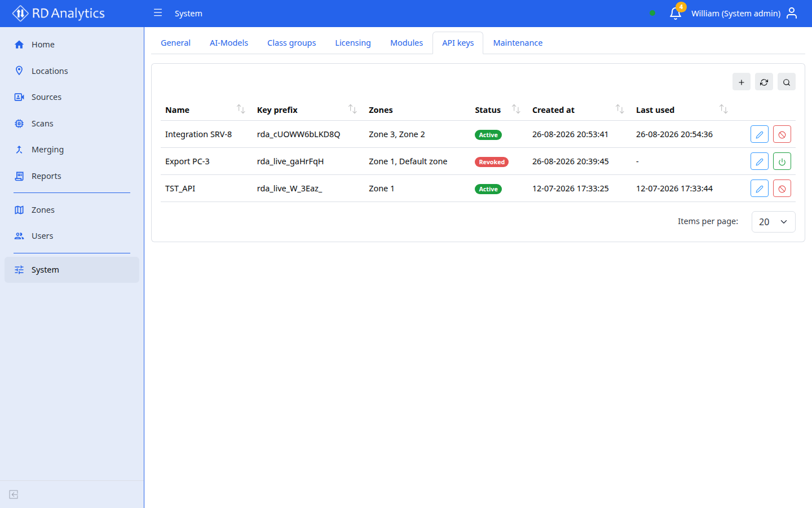
Task: Click the Reports document icon
Action: pyautogui.click(x=19, y=176)
